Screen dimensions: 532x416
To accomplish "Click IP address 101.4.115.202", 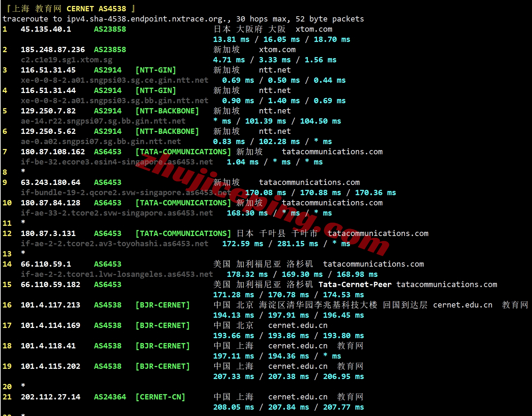I will (50, 366).
